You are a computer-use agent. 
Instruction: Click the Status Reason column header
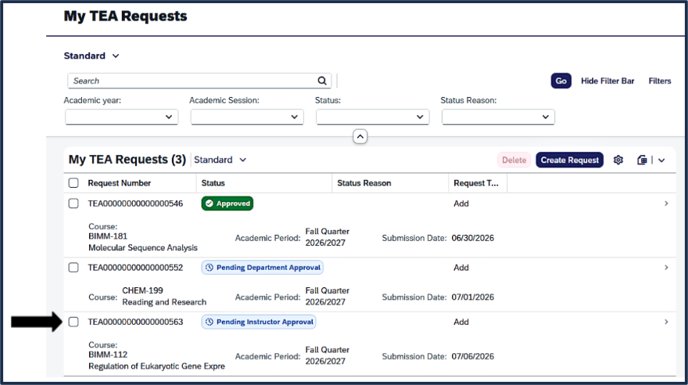tap(364, 183)
